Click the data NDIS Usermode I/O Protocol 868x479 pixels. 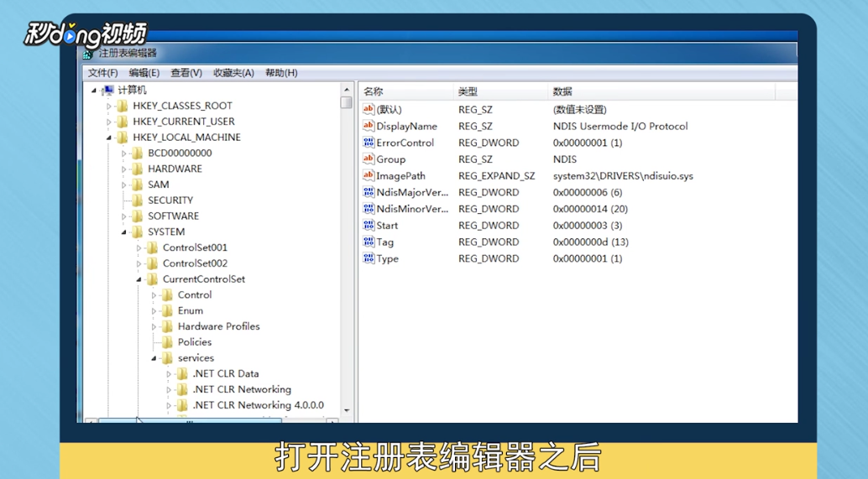[620, 126]
